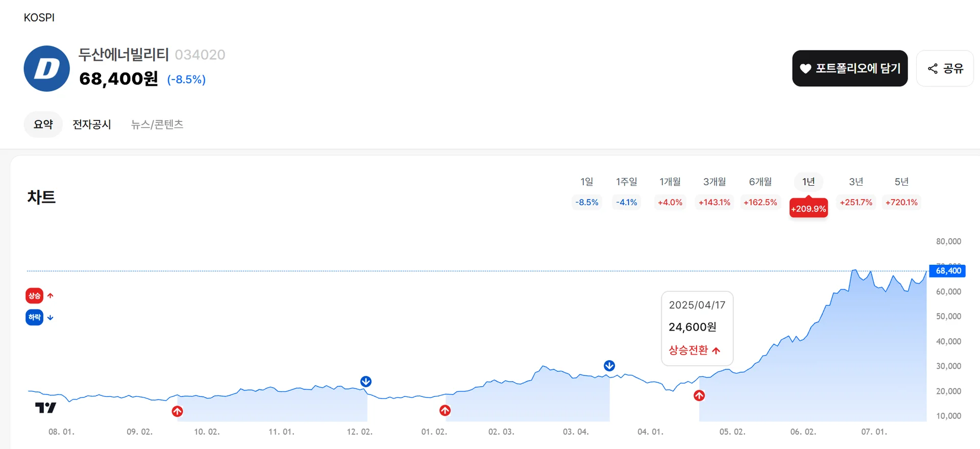
Task: Click the +720.1% five-year return badge
Action: (901, 203)
